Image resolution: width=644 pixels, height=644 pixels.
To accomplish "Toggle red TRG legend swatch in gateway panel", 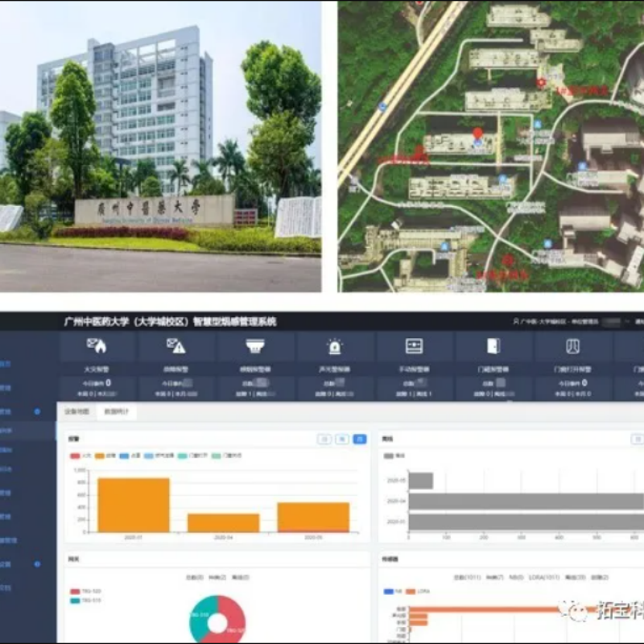I will (75, 592).
